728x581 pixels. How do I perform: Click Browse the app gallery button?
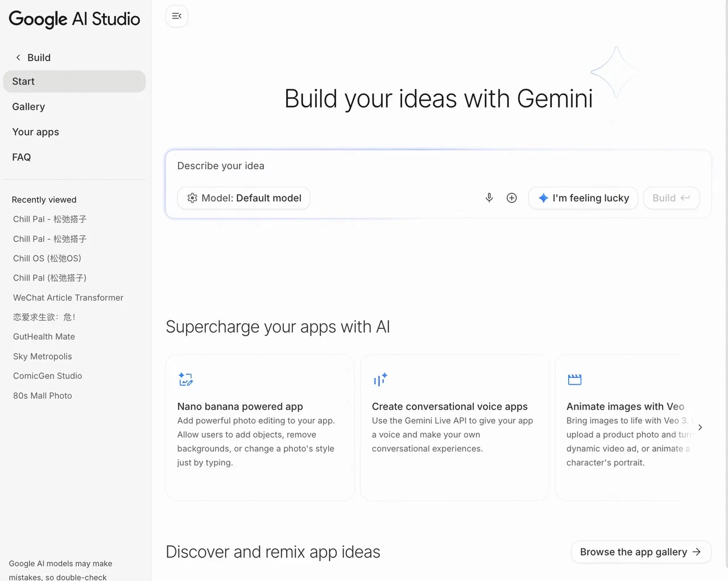point(641,552)
